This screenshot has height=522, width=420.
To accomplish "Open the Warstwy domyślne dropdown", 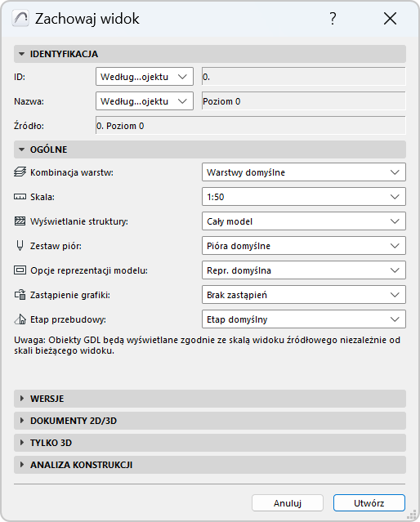I will pos(304,172).
